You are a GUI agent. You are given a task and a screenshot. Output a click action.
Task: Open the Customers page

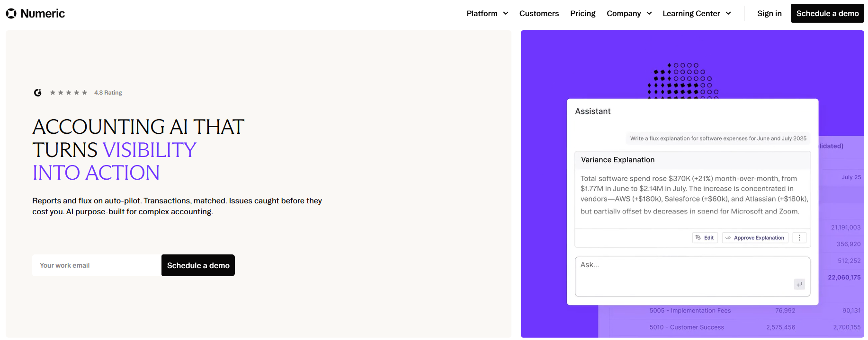pos(539,14)
